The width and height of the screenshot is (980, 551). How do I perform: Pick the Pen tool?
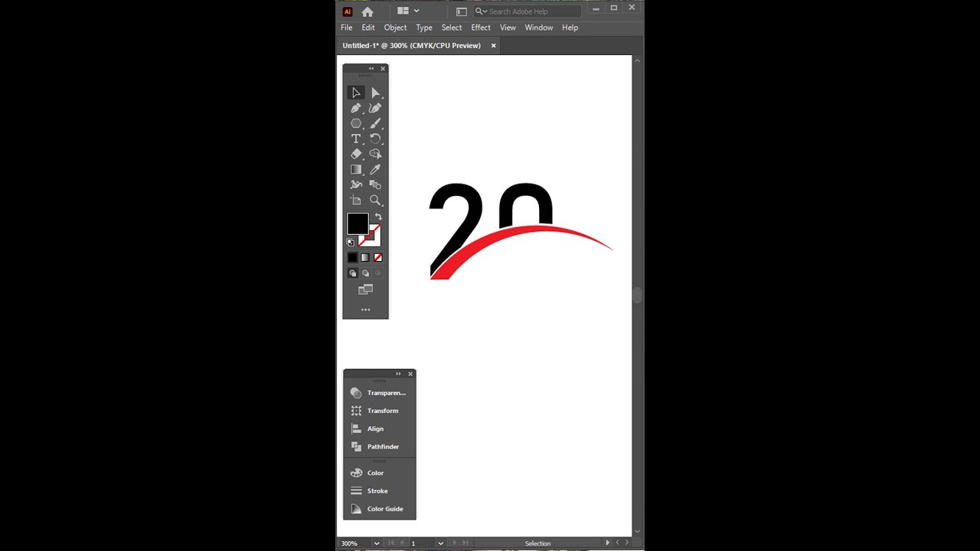point(356,108)
